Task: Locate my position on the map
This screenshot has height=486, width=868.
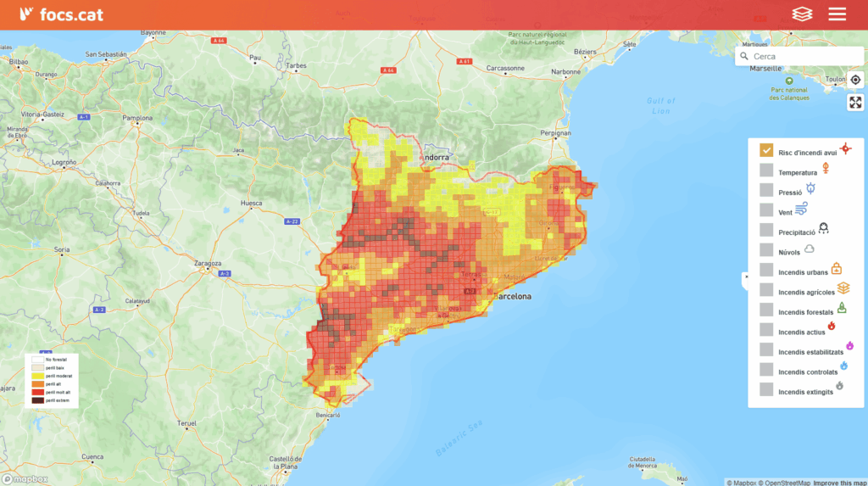Action: (855, 80)
